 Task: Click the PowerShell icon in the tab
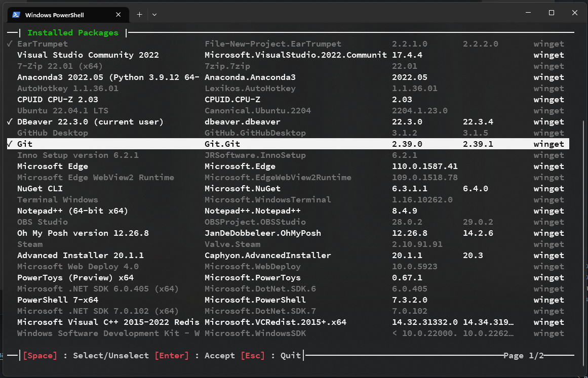click(16, 15)
